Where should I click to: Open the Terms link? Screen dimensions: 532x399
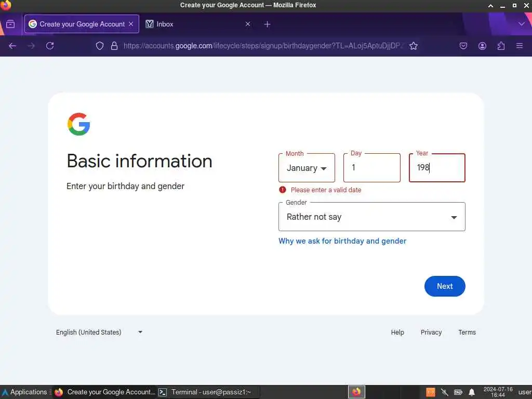(467, 332)
